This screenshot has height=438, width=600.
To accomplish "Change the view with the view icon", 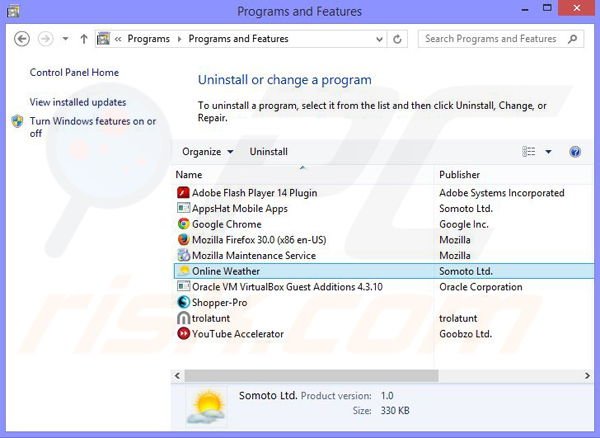I will (529, 151).
